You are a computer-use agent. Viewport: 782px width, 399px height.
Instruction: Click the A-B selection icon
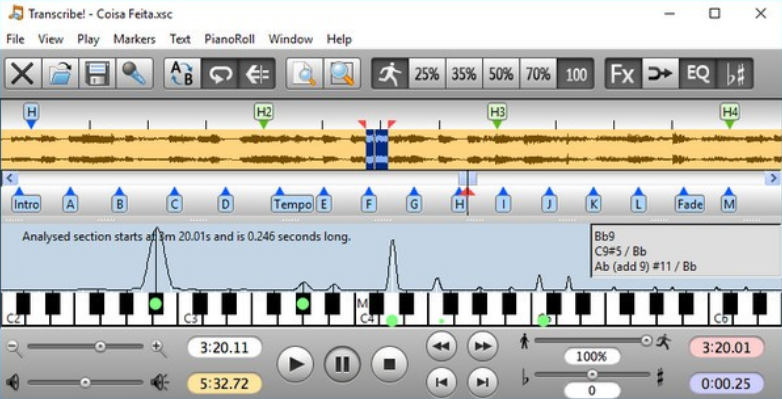point(183,74)
